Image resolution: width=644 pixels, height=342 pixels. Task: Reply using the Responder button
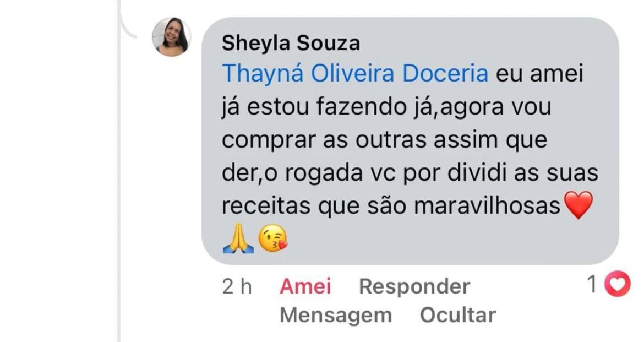[x=414, y=286]
